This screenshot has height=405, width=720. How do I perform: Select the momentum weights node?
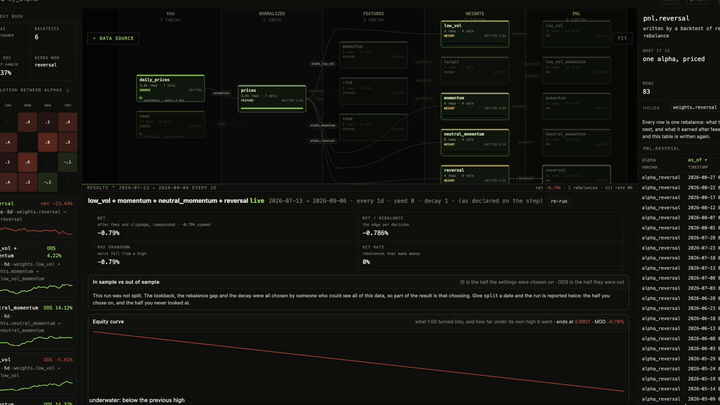(475, 107)
